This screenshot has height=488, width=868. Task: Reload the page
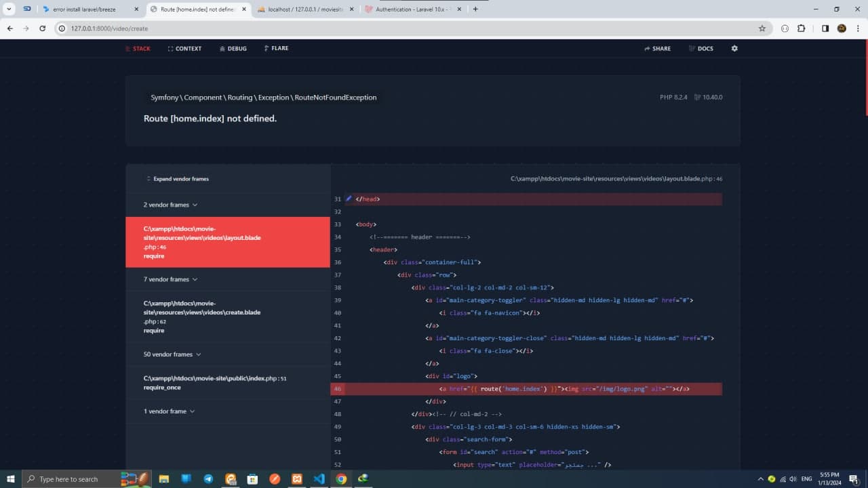pyautogui.click(x=43, y=28)
